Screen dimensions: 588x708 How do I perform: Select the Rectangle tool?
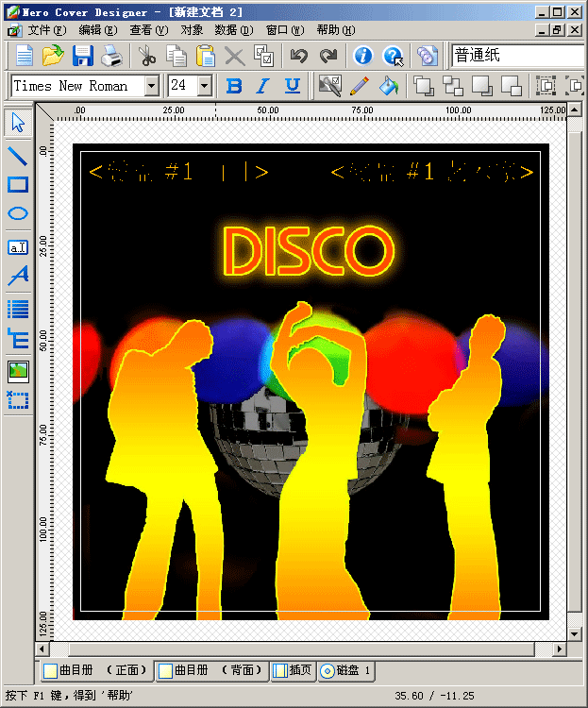[18, 185]
